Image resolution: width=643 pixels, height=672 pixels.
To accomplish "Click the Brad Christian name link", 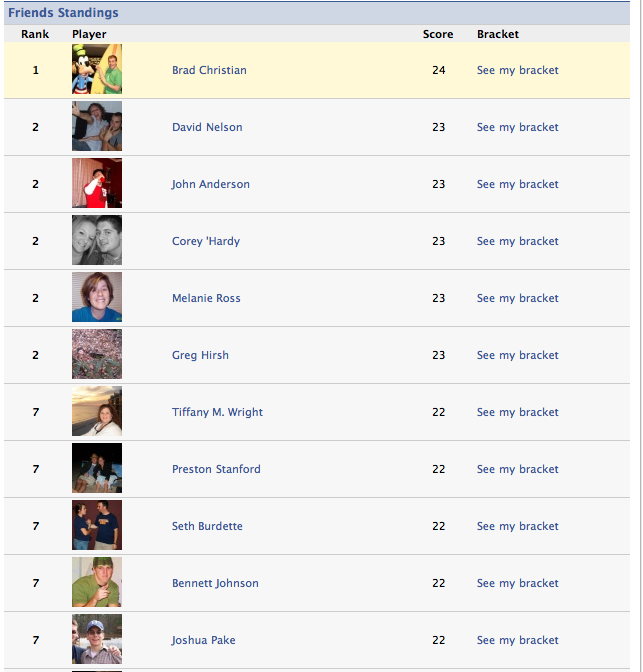I will tap(209, 70).
